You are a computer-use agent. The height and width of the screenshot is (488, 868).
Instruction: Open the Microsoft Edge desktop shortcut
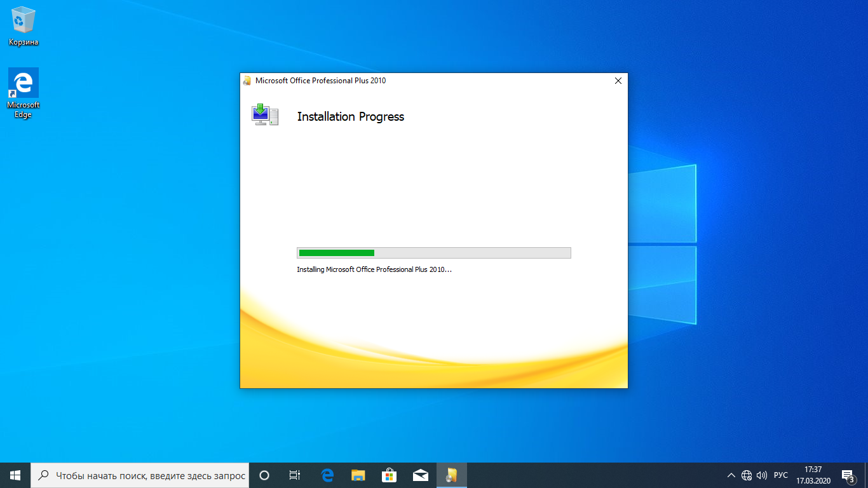[24, 93]
